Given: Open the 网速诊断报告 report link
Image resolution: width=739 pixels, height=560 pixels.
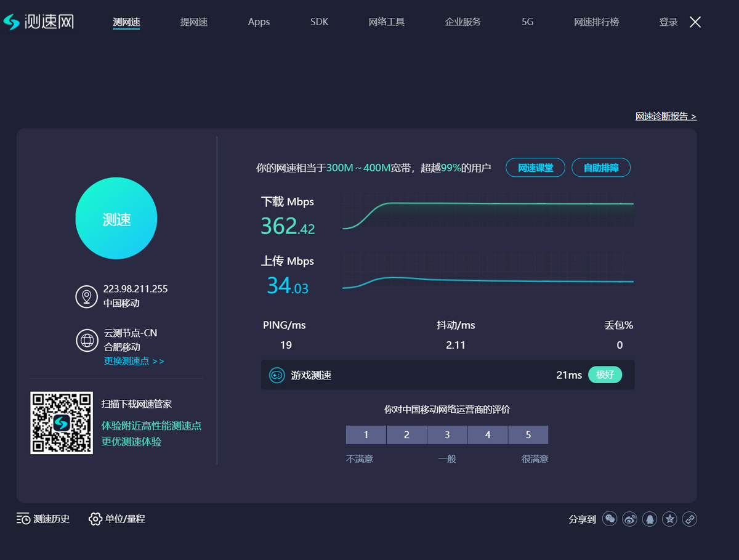Looking at the screenshot, I should [666, 116].
